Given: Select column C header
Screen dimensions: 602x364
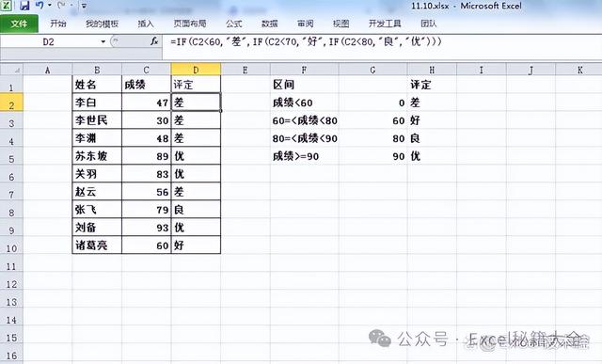Looking at the screenshot, I should click(147, 70).
